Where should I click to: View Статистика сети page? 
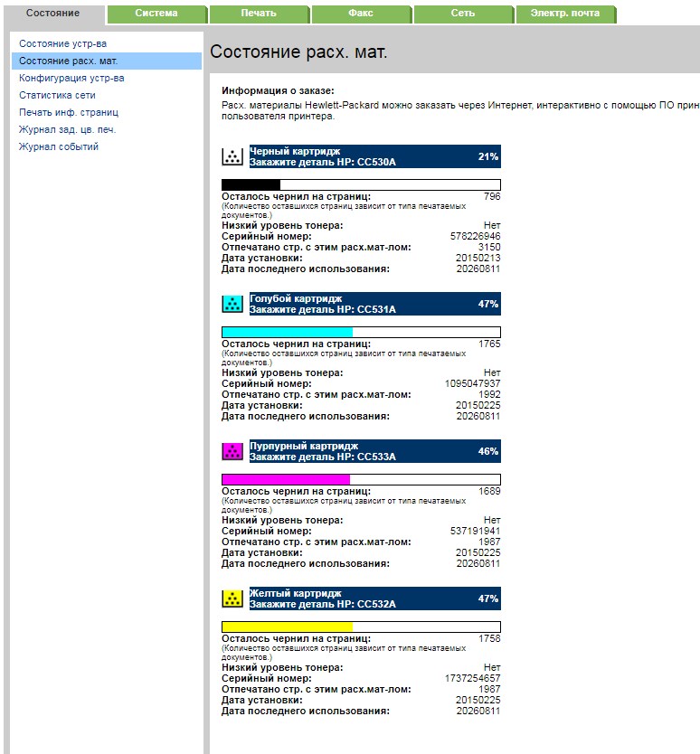57,95
